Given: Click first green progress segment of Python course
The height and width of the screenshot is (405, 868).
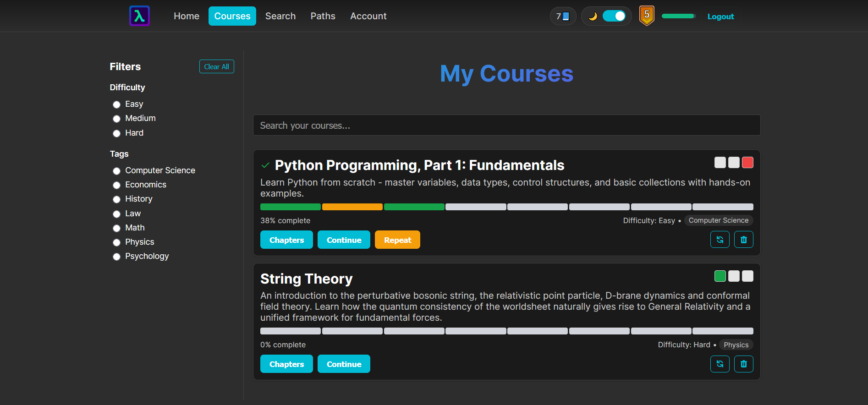Looking at the screenshot, I should (291, 207).
